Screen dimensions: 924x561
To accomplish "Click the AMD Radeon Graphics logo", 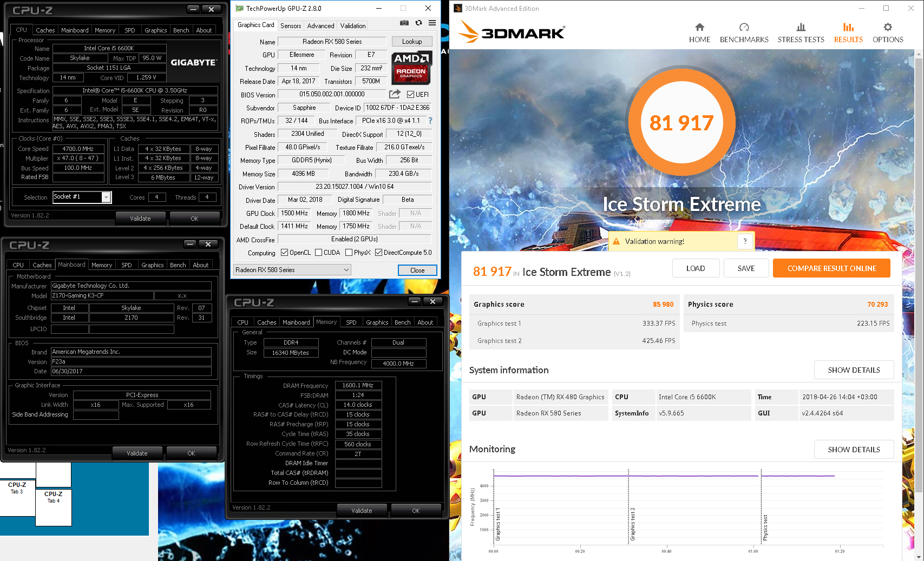I will tap(411, 68).
